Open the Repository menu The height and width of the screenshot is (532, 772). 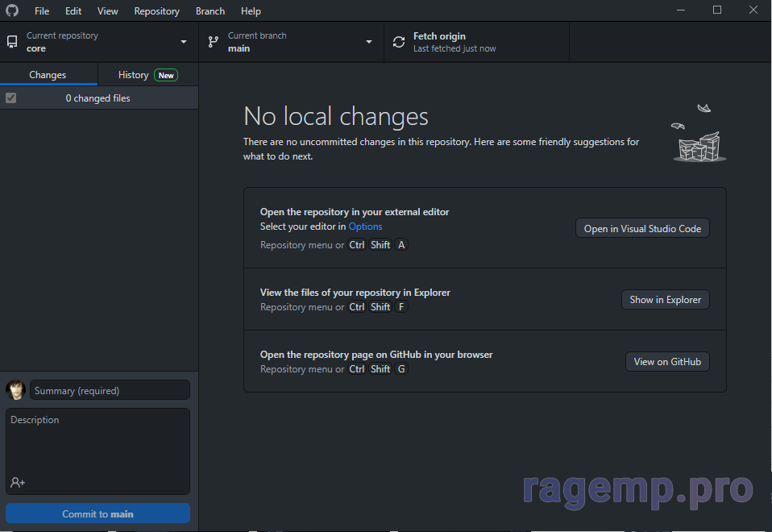tap(156, 10)
